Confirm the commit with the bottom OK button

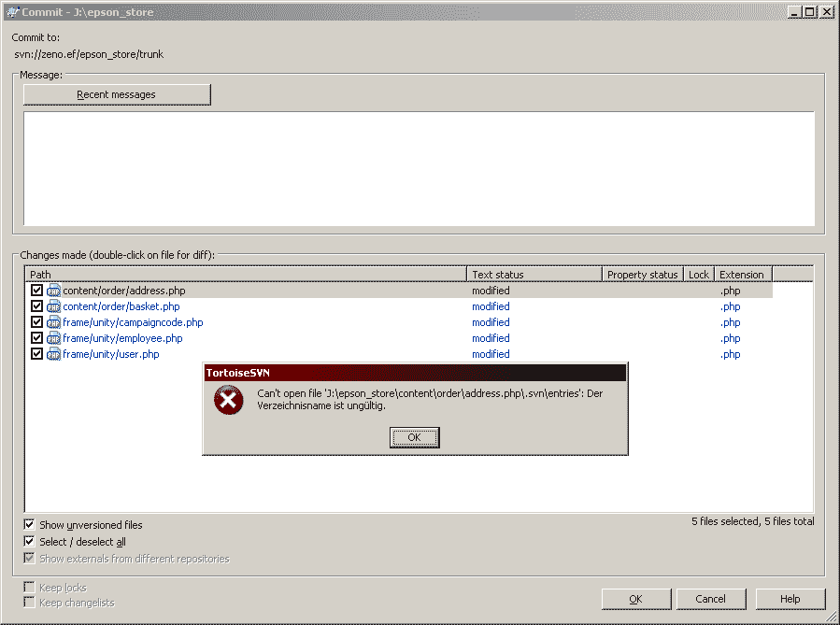[636, 599]
